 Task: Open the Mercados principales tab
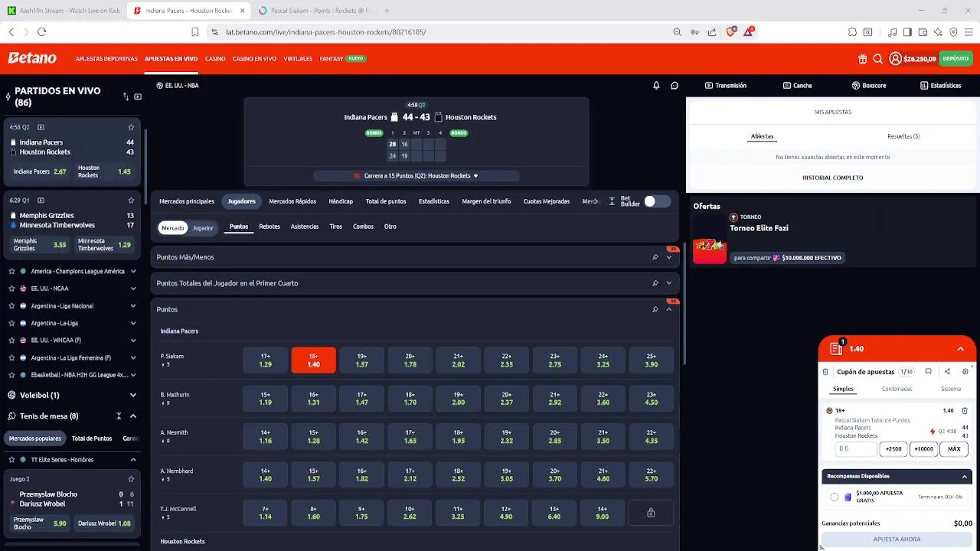coord(187,201)
